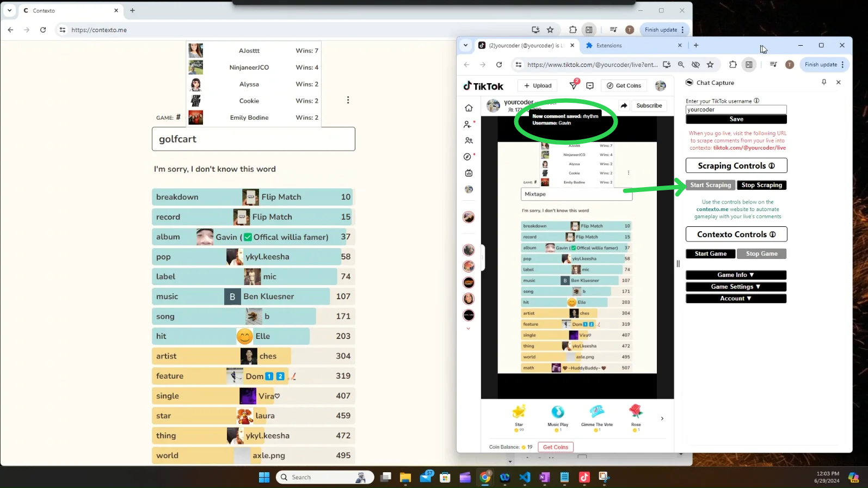Open Finish update menu in Contexto window
Image resolution: width=868 pixels, height=488 pixels.
[664, 30]
